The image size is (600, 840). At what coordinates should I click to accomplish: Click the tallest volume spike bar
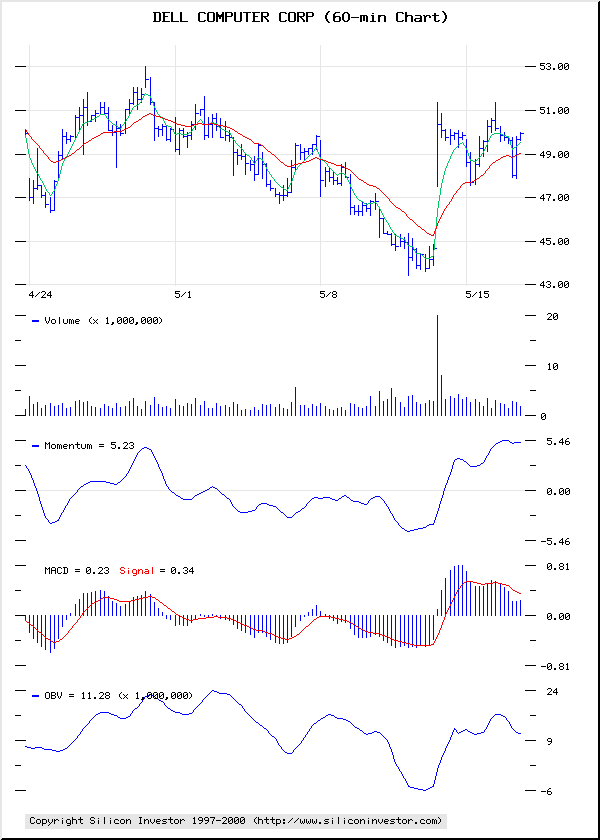(x=438, y=365)
